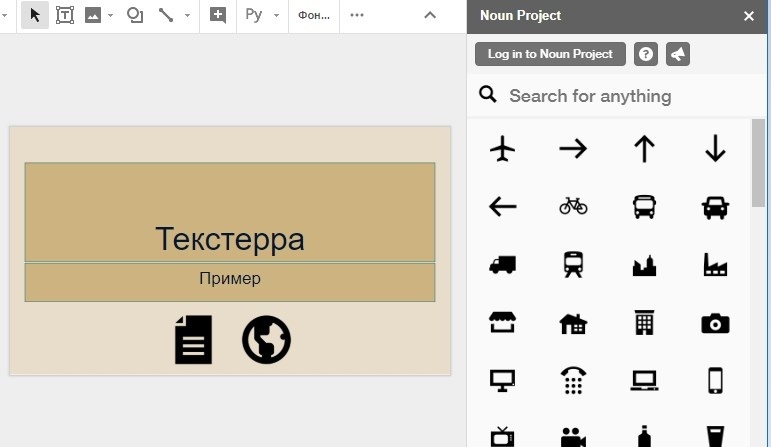Insert the bottle icon
Viewport: 771px width, 447px height.
click(644, 436)
